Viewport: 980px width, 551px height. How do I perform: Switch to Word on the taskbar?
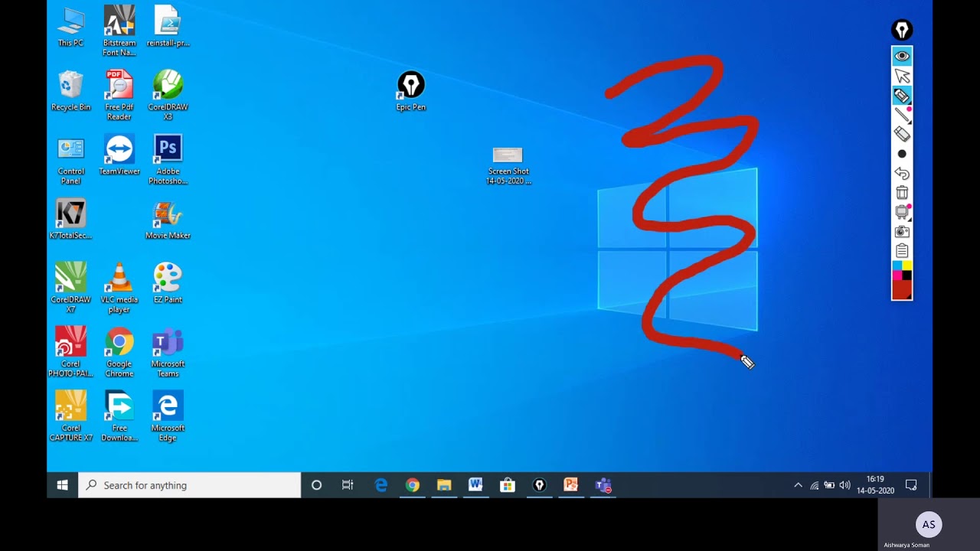pos(475,485)
